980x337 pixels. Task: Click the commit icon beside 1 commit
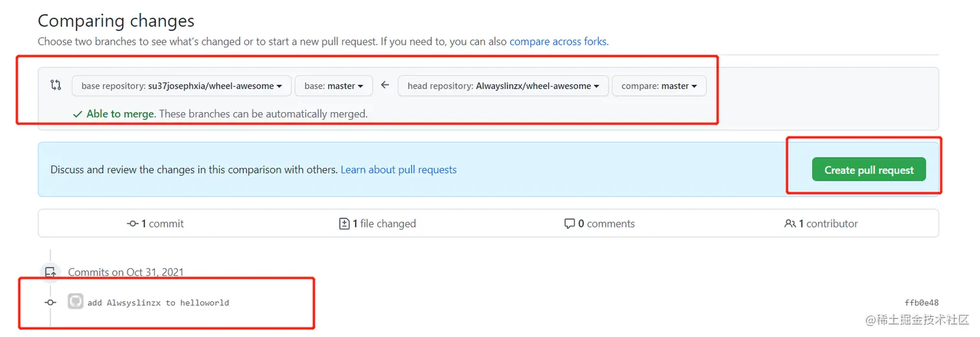pos(133,224)
